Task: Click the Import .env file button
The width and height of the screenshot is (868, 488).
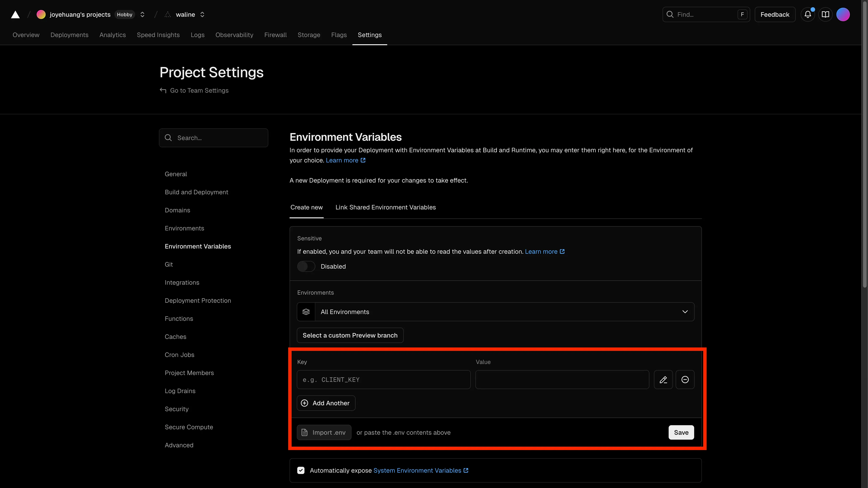Action: tap(324, 432)
